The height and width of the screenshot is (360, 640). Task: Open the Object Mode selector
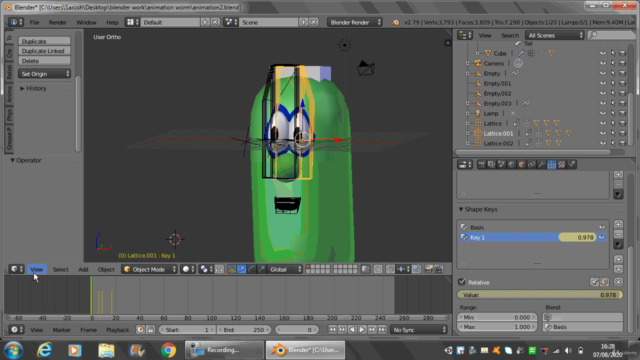click(149, 269)
